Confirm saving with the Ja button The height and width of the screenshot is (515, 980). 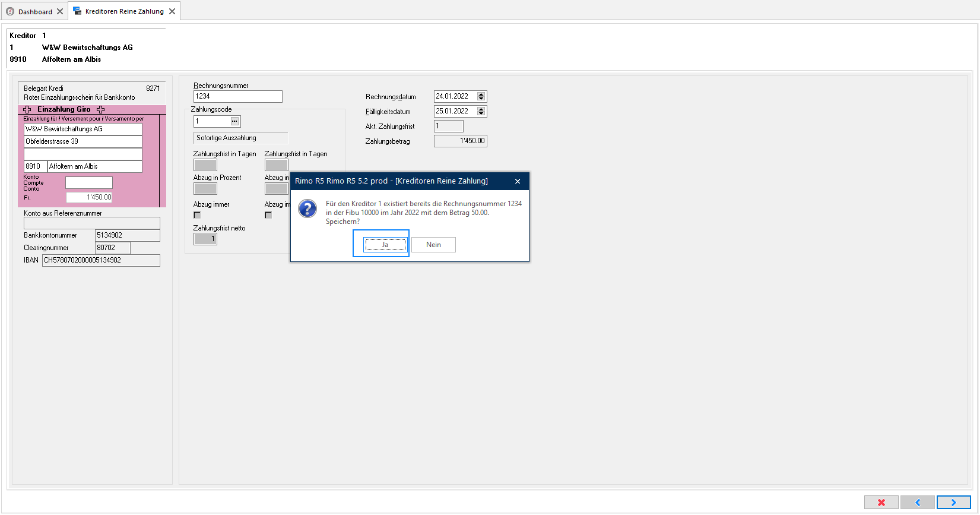click(x=385, y=245)
